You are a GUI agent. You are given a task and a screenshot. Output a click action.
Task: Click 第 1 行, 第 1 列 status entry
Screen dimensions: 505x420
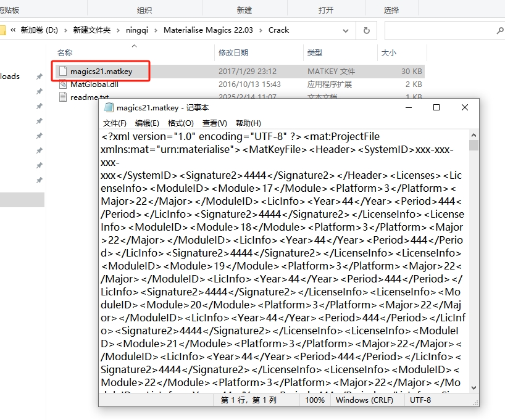tap(248, 400)
